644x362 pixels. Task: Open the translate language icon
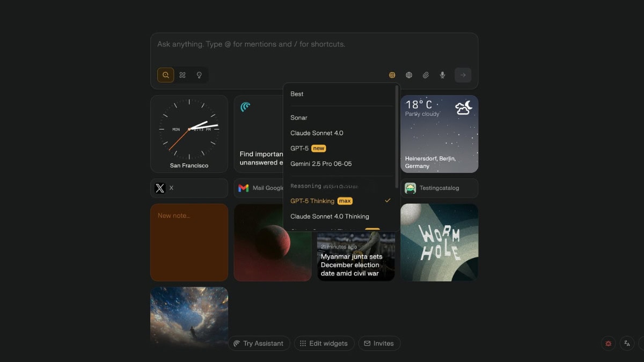[627, 343]
